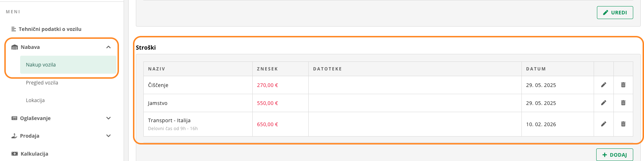Click the Uredi button
The height and width of the screenshot is (161, 644).
click(x=615, y=13)
